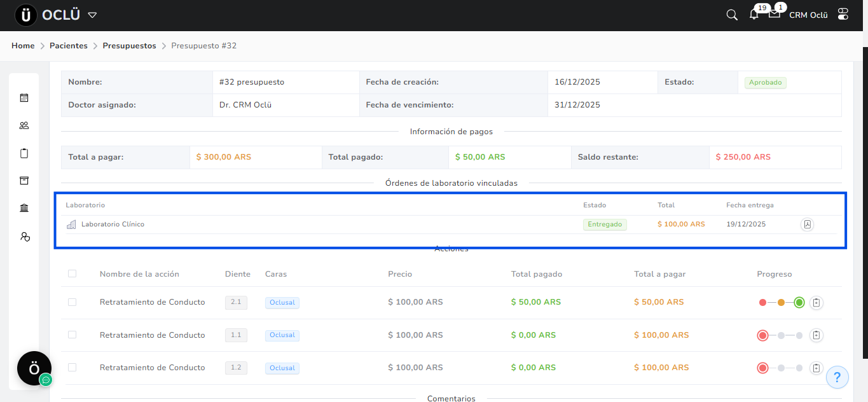Open the Laboratorio Clínico order link

pyautogui.click(x=113, y=225)
